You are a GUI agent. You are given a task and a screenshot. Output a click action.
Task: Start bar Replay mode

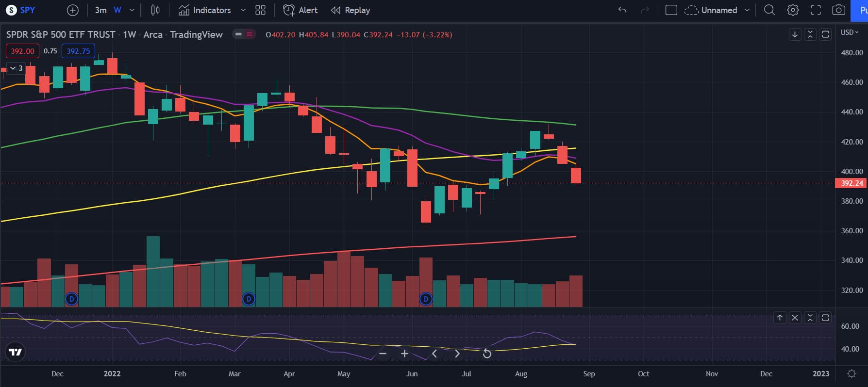pos(350,10)
